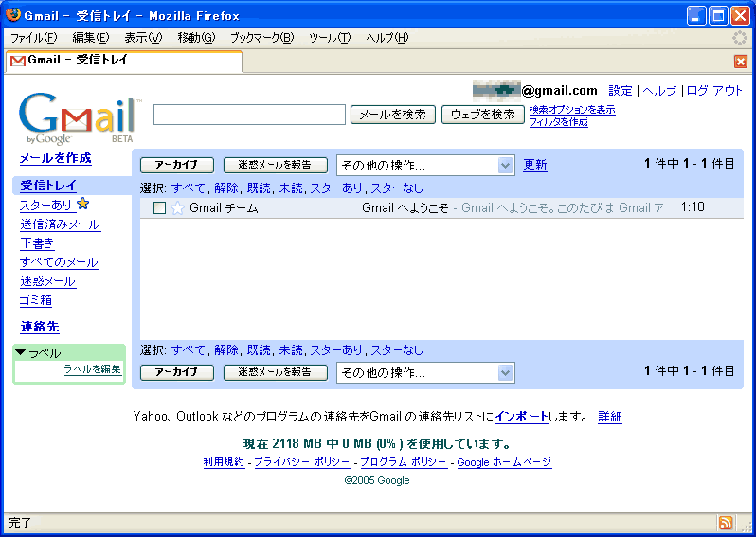Click the top アーカイブ button
The width and height of the screenshot is (756, 537).
pos(177,165)
